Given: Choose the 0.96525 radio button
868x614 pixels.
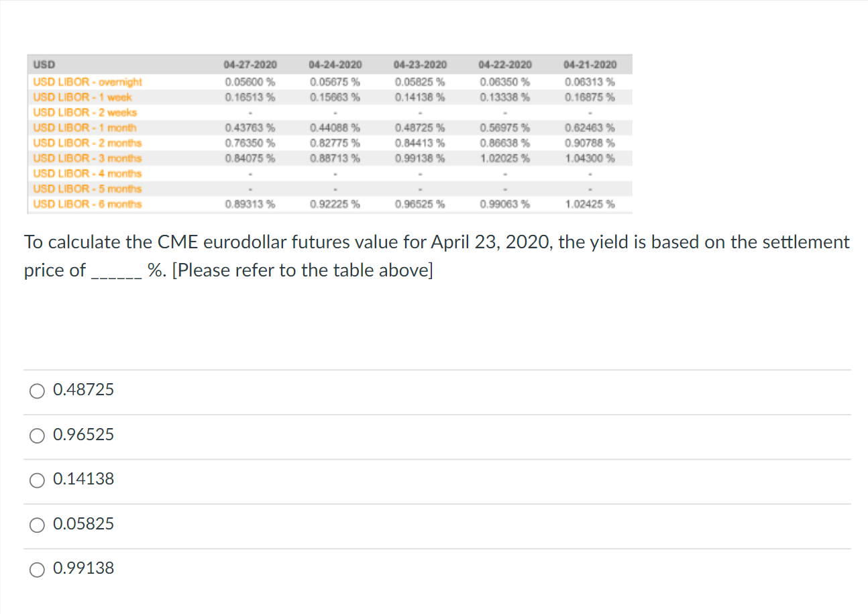Looking at the screenshot, I should pos(38,435).
